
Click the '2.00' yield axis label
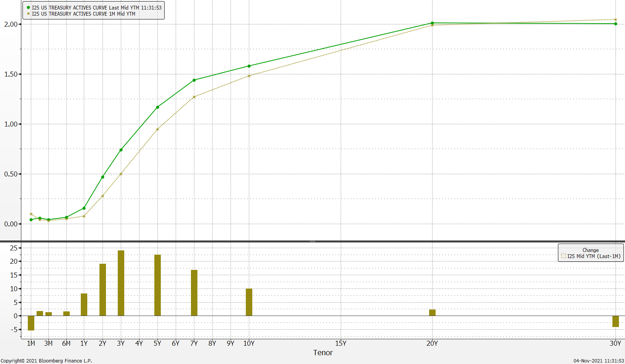[11, 24]
